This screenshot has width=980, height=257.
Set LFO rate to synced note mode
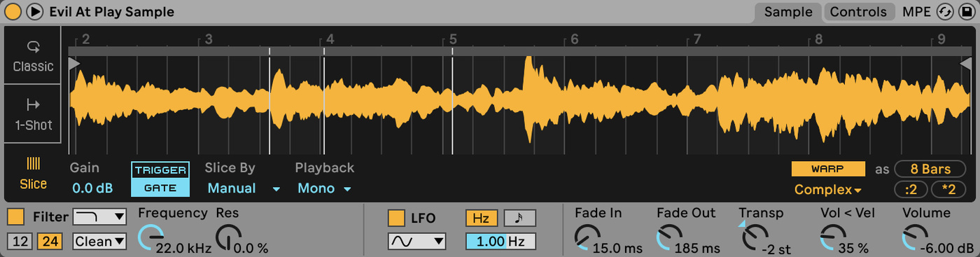[x=519, y=218]
